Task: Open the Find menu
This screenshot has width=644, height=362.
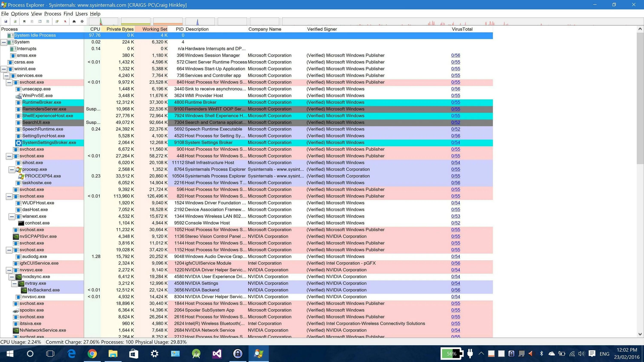Action: coord(68,14)
